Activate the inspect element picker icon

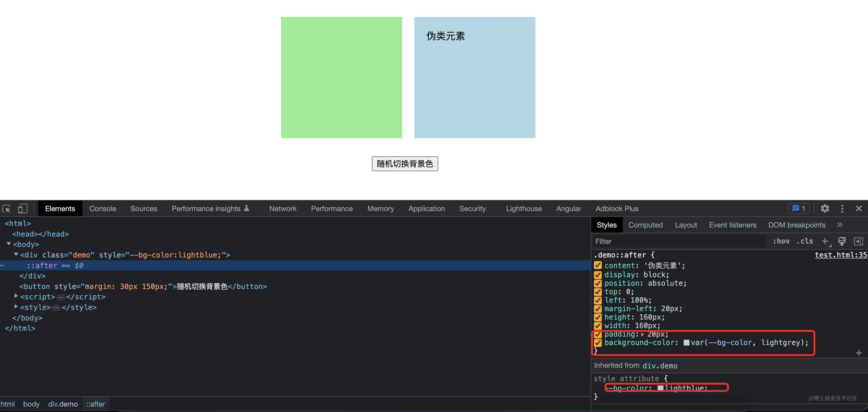[x=7, y=209]
